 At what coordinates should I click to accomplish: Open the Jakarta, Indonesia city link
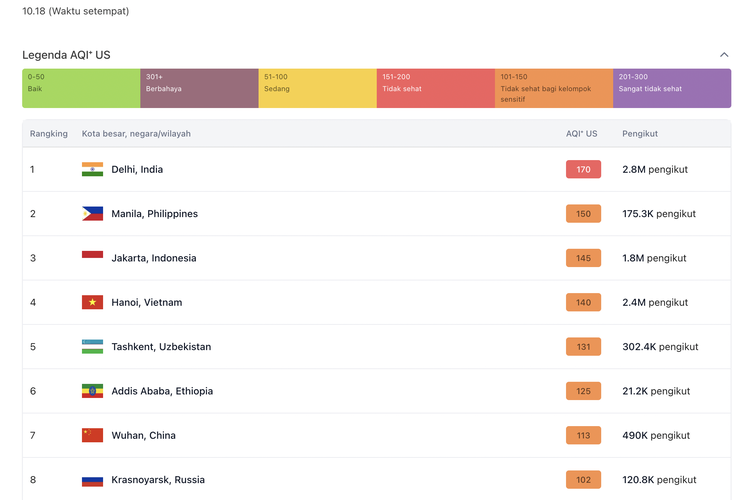click(153, 258)
